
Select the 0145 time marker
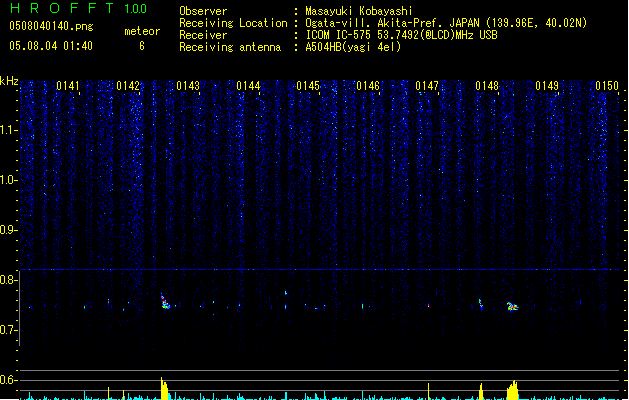coord(308,86)
